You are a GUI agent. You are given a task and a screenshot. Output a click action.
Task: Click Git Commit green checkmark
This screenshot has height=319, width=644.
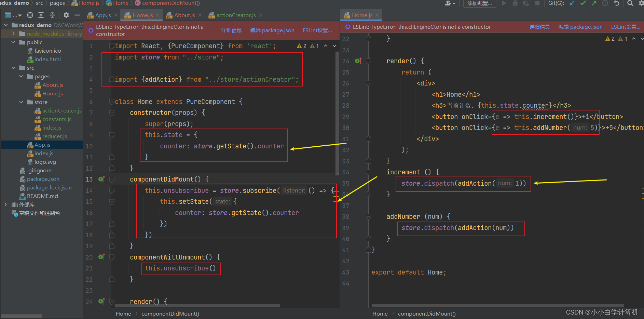pos(583,3)
